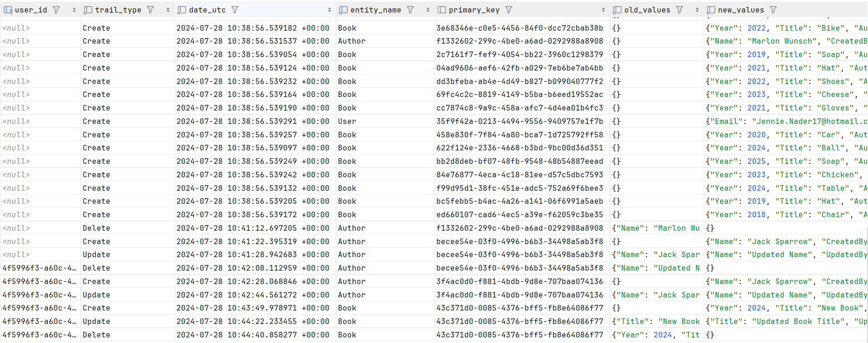868x343 pixels.
Task: Select the Delete cell in the 10:41:12.697205 row
Action: 128,228
